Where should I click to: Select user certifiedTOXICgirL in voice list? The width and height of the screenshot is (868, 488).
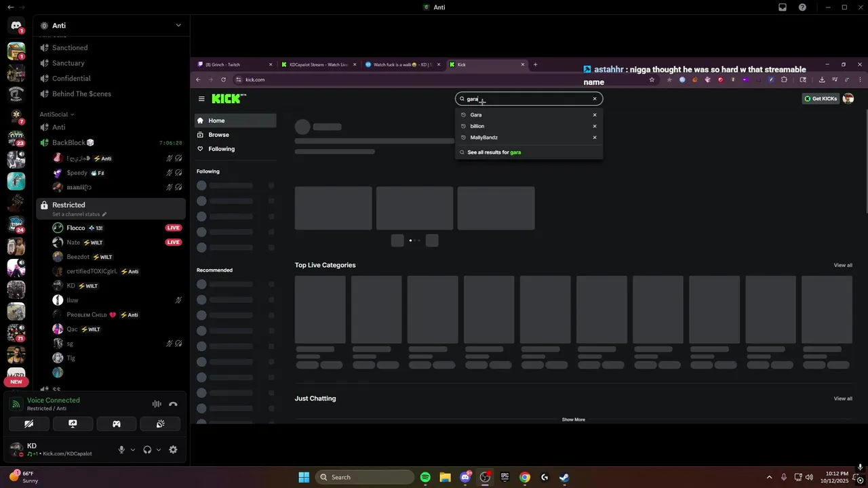(x=92, y=271)
